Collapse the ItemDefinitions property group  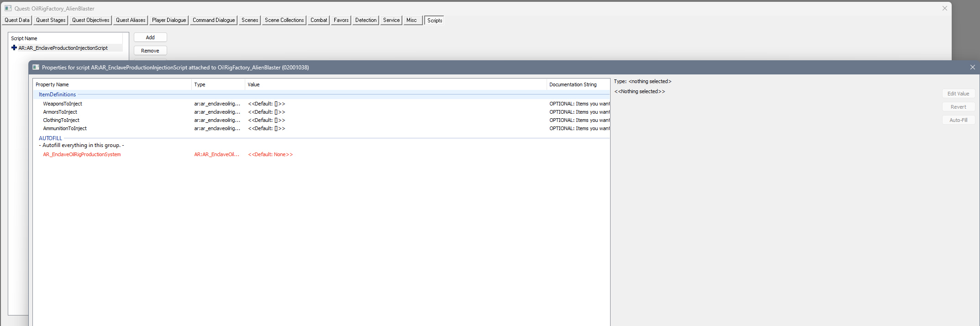(x=57, y=95)
